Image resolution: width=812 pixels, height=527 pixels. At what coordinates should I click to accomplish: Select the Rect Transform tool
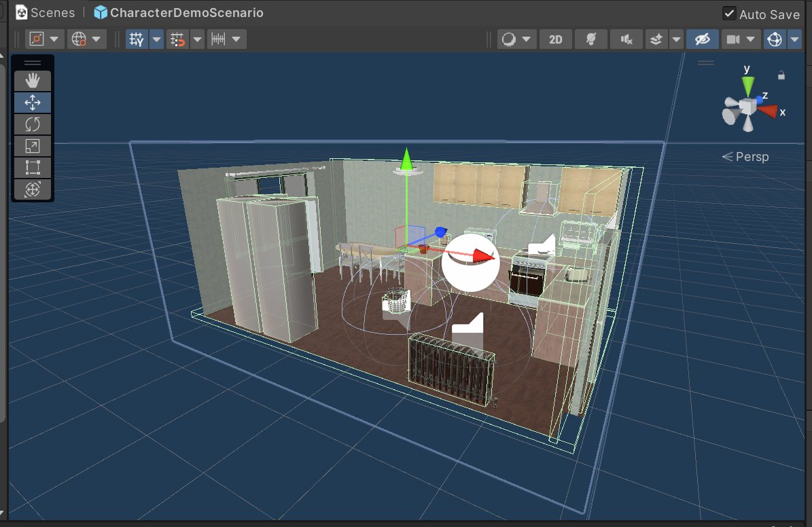pos(32,167)
